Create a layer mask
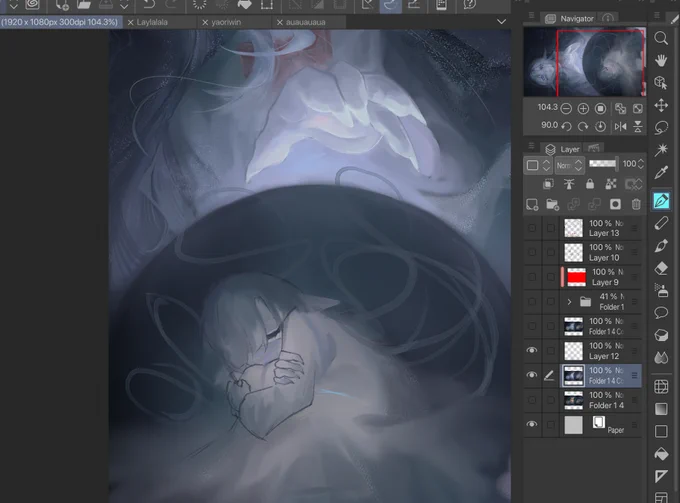 point(615,204)
